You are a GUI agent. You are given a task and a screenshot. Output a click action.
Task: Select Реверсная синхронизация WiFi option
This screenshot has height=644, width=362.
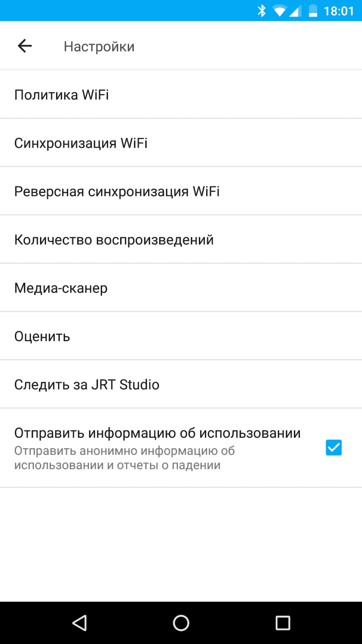point(117,191)
